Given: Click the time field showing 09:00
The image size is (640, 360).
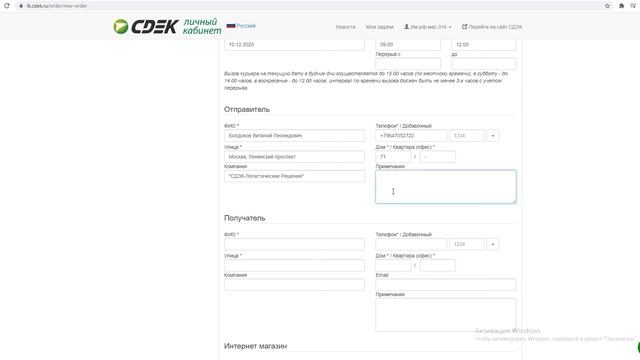Looking at the screenshot, I should tap(408, 44).
